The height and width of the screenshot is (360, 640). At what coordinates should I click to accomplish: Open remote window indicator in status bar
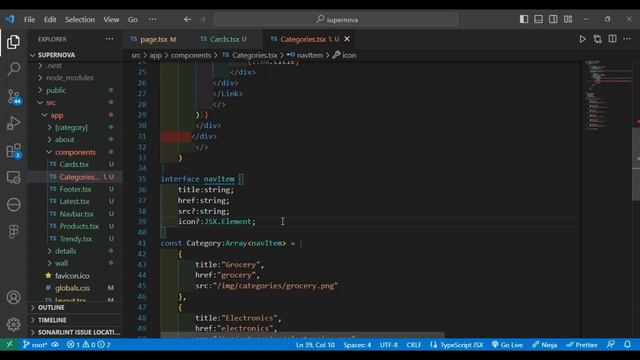(9, 344)
